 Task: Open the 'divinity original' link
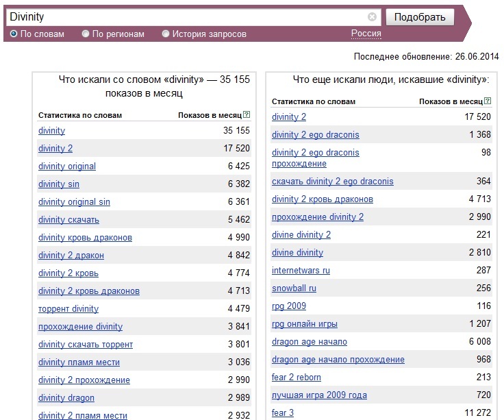[67, 166]
